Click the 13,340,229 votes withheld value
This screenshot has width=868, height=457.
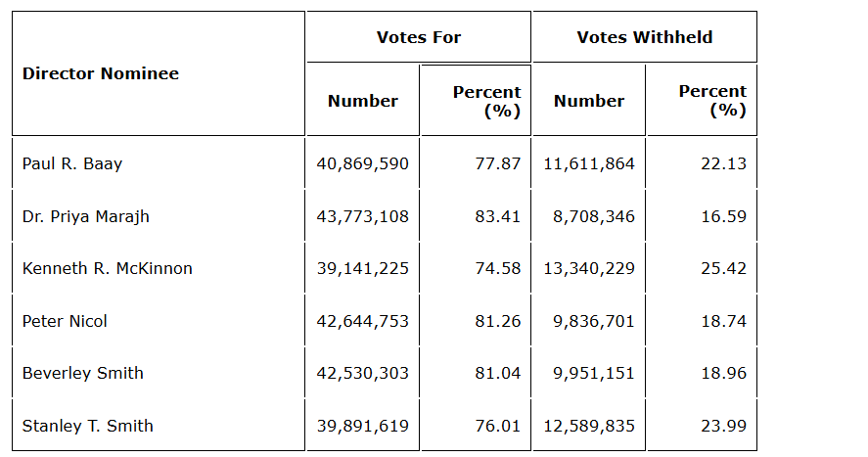[589, 268]
